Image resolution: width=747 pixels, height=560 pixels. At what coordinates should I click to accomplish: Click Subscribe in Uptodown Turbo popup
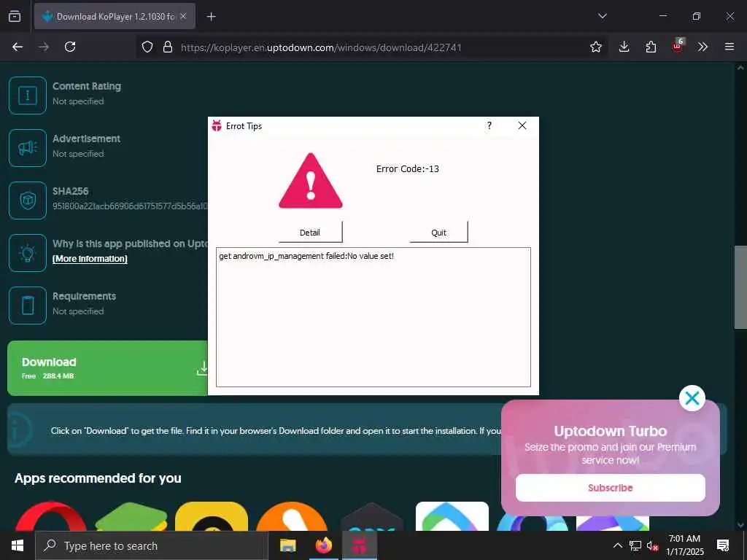(611, 488)
